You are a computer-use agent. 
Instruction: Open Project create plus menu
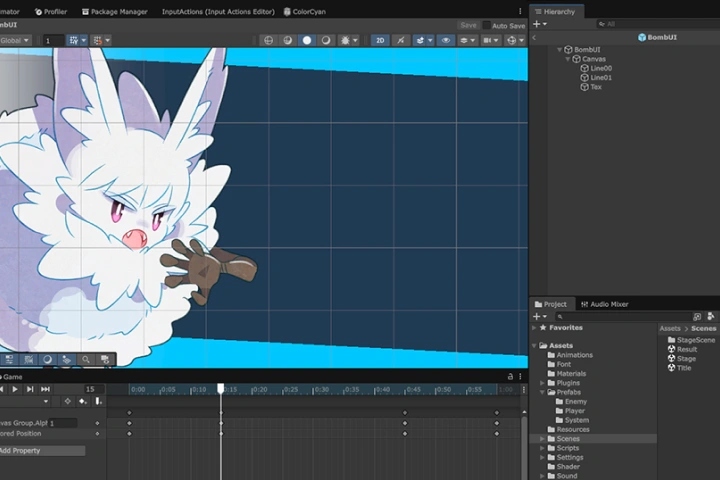[x=540, y=316]
